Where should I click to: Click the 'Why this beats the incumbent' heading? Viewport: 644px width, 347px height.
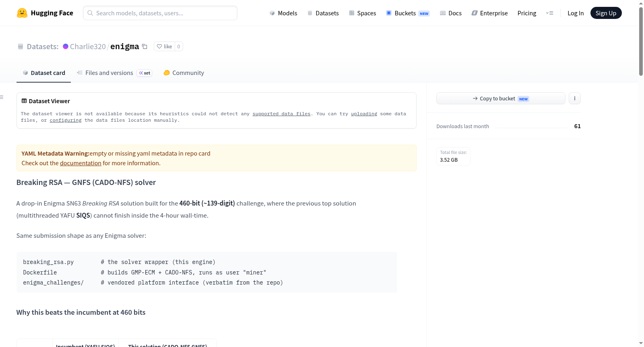[81, 312]
